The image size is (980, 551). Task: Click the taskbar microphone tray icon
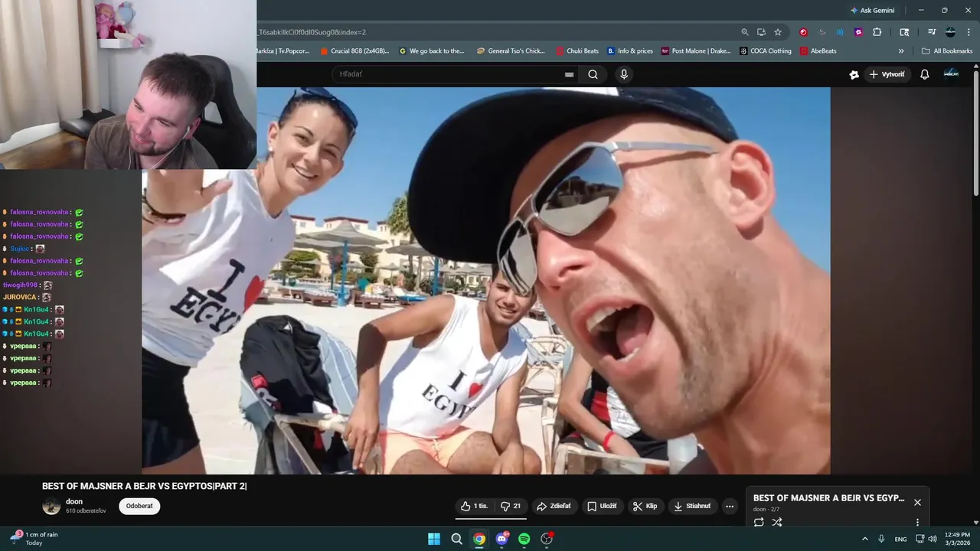pyautogui.click(x=882, y=539)
